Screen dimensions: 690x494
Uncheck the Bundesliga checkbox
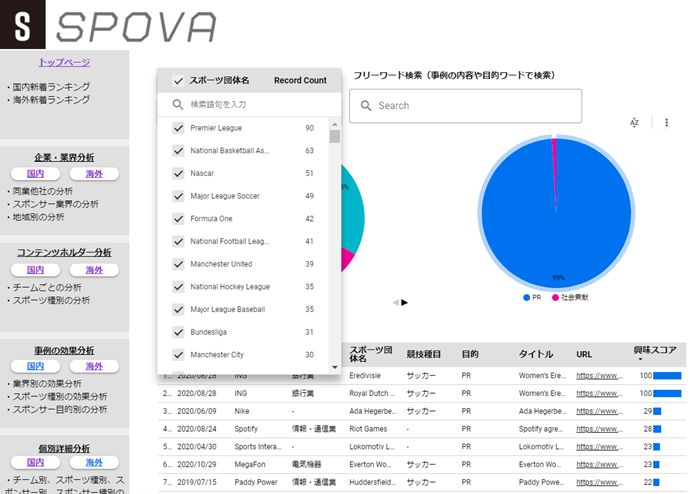(x=178, y=332)
